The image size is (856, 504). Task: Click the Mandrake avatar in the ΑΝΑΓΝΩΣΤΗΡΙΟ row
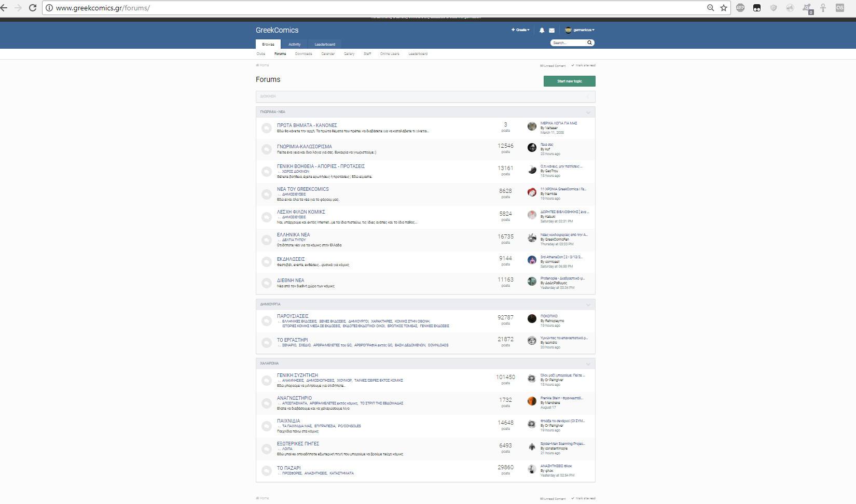coord(532,401)
